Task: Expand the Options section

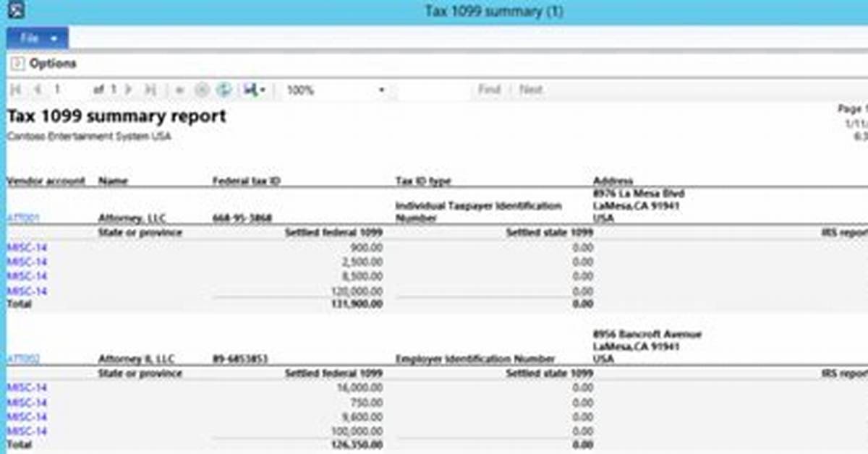Action: click(17, 64)
